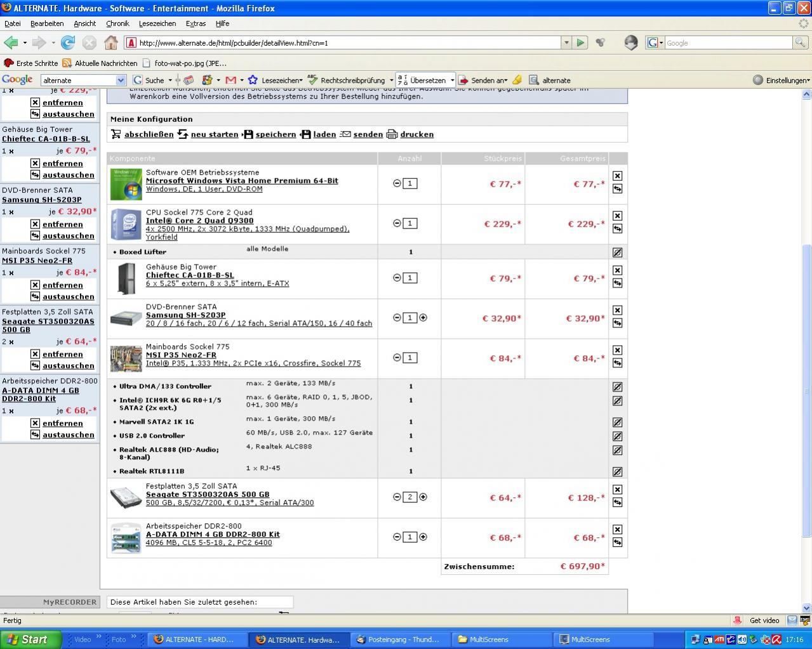Viewport: 812px width, 649px height.
Task: Decrease quantity of A-DATA DIMM kit
Action: coord(397,537)
